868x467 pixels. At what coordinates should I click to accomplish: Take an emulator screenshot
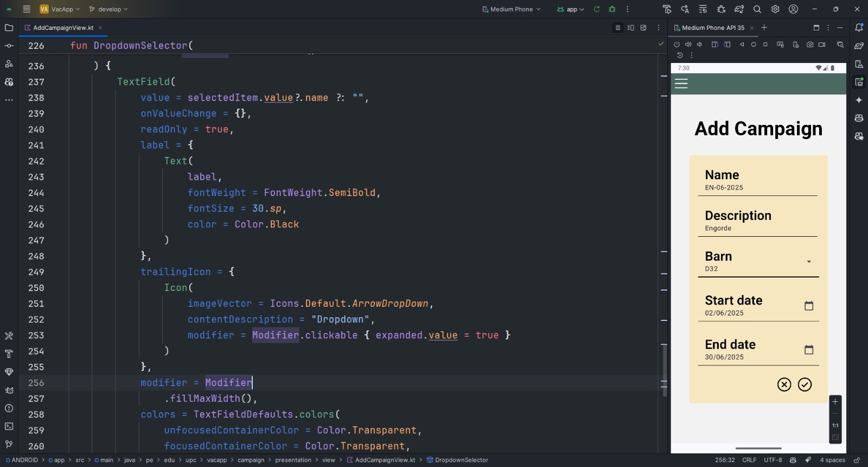pos(810,45)
